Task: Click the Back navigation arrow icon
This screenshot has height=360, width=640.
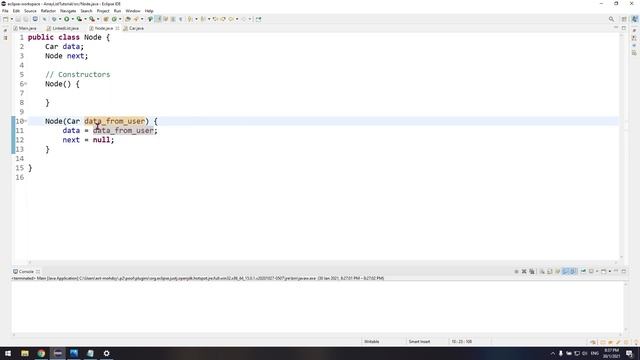Action: [x=231, y=19]
